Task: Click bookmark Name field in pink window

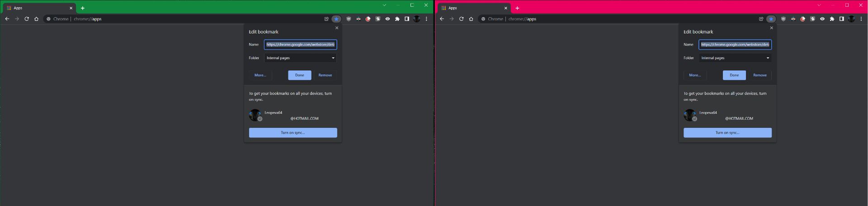Action: (x=736, y=45)
